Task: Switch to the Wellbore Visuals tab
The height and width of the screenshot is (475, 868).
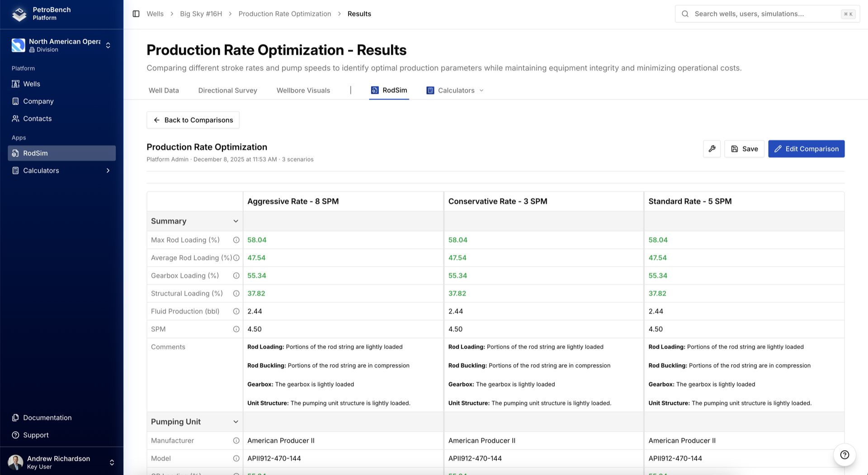Action: (x=303, y=90)
